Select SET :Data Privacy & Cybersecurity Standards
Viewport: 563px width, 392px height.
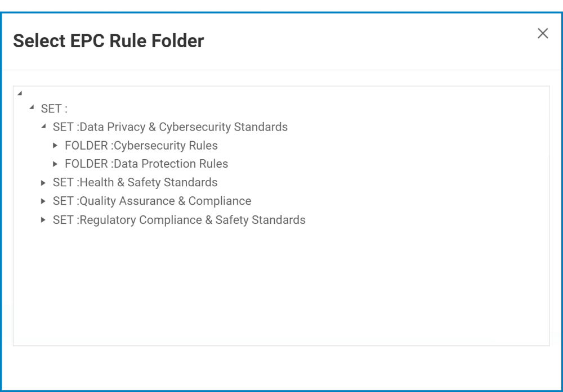point(170,127)
